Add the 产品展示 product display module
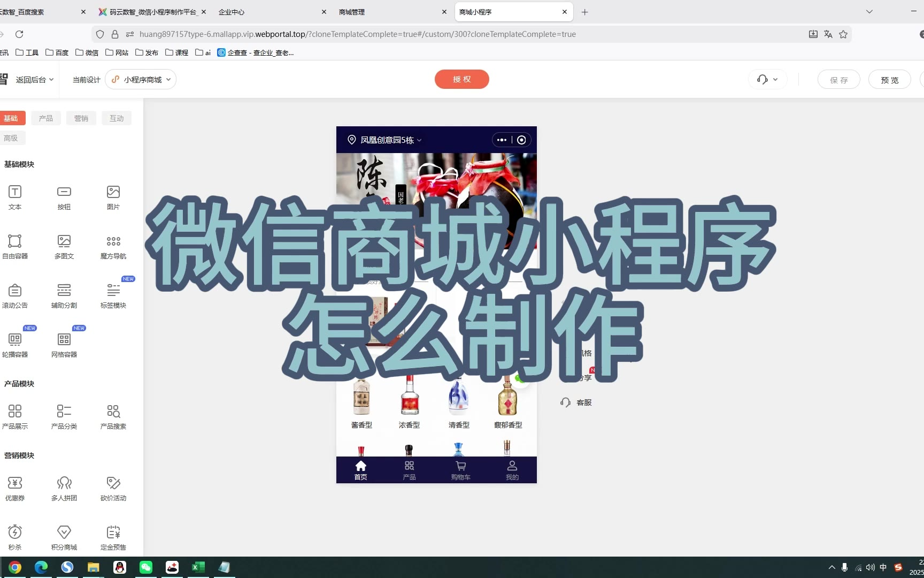 [15, 416]
